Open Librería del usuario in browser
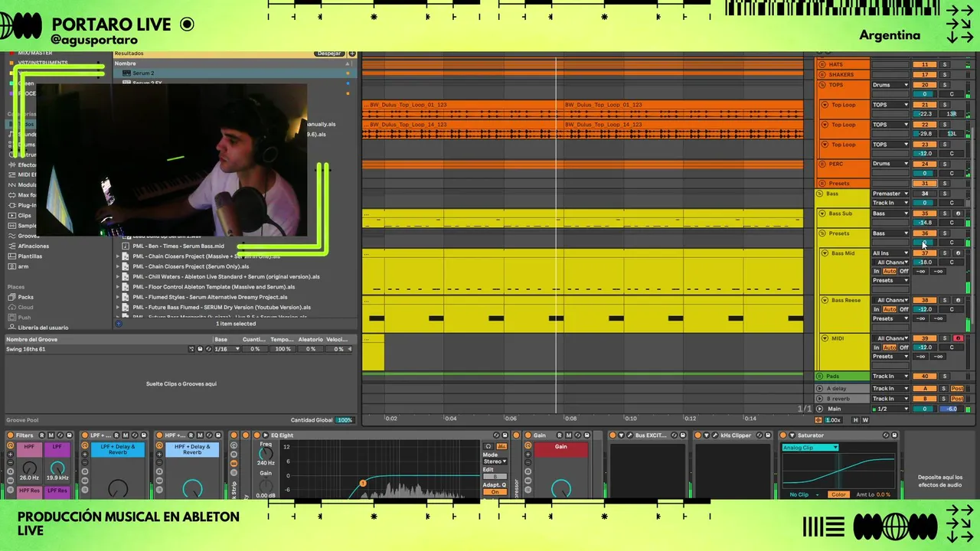Viewport: 980px width, 551px height. (x=38, y=328)
